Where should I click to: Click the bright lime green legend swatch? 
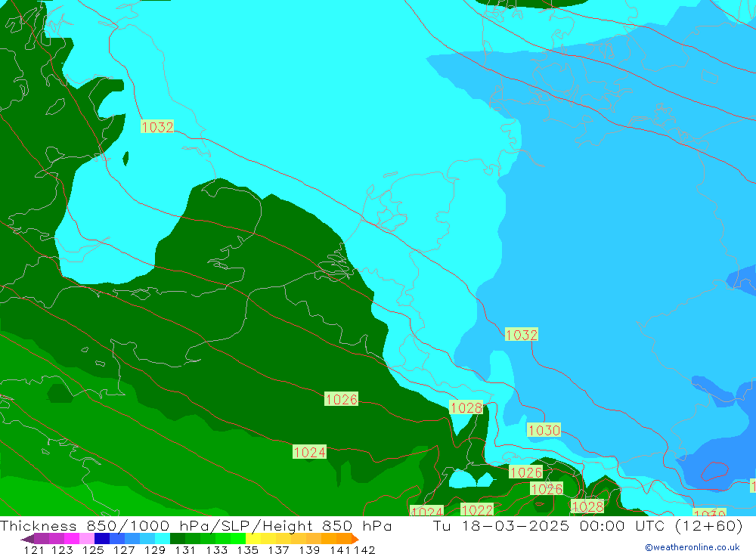(x=238, y=539)
